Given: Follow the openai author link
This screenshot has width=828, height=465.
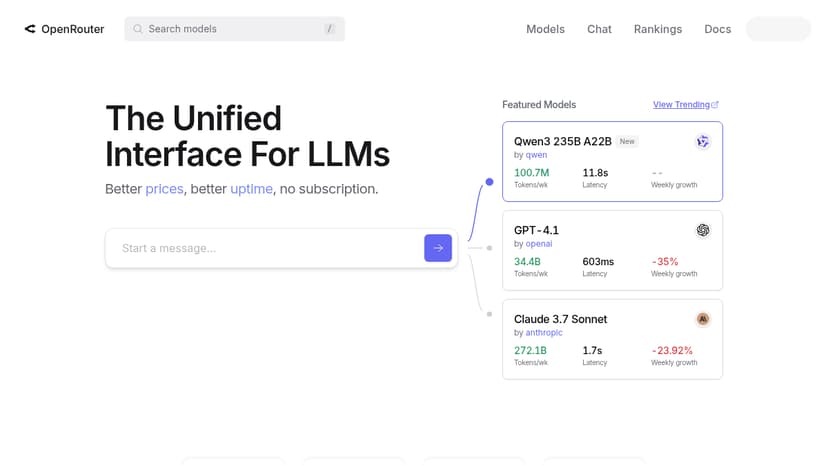Looking at the screenshot, I should (539, 243).
